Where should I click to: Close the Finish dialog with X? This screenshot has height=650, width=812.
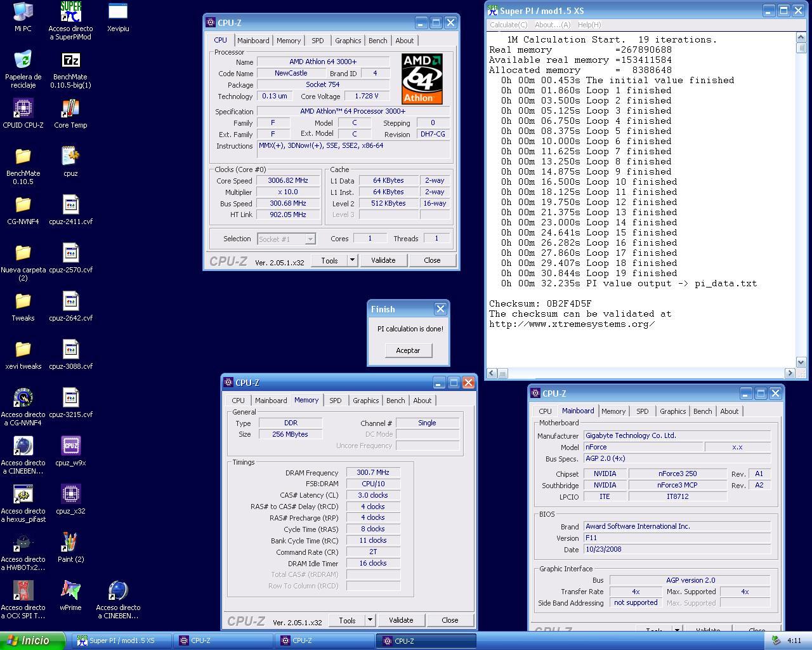coord(440,309)
